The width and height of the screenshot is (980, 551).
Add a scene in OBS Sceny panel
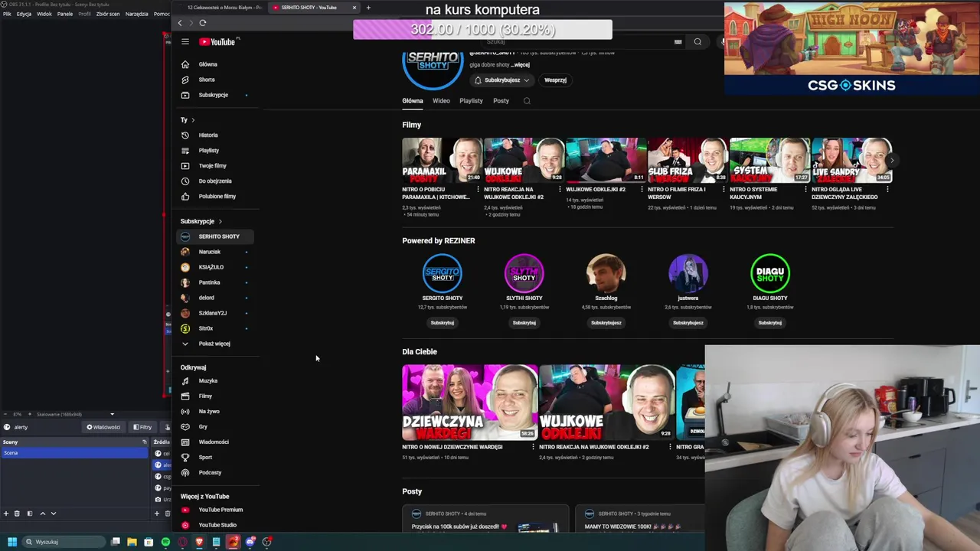6,514
